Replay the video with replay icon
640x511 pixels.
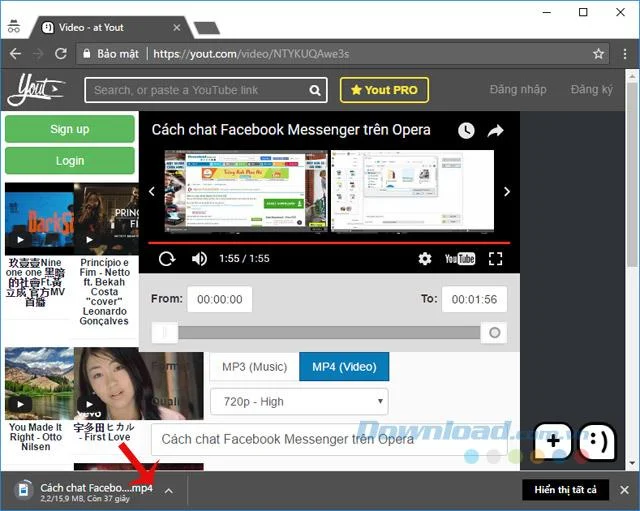(x=167, y=258)
